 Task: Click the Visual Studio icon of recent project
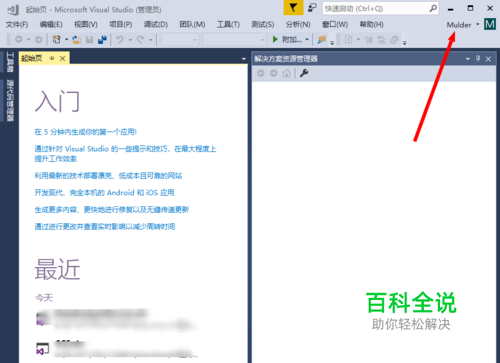click(x=42, y=349)
